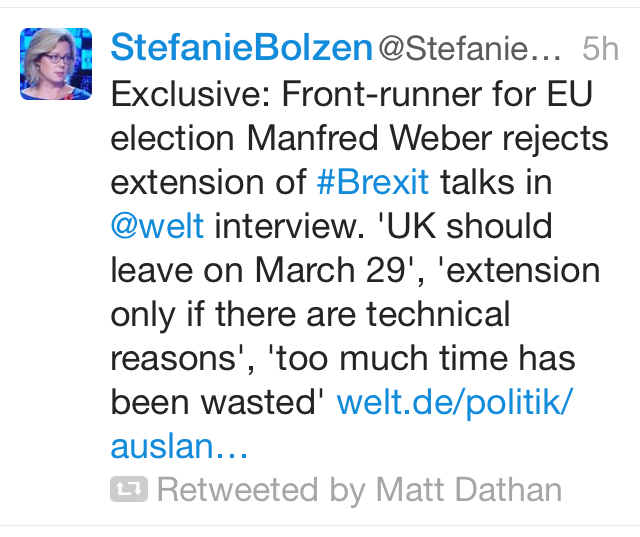Visit the @welt mention

[x=157, y=226]
